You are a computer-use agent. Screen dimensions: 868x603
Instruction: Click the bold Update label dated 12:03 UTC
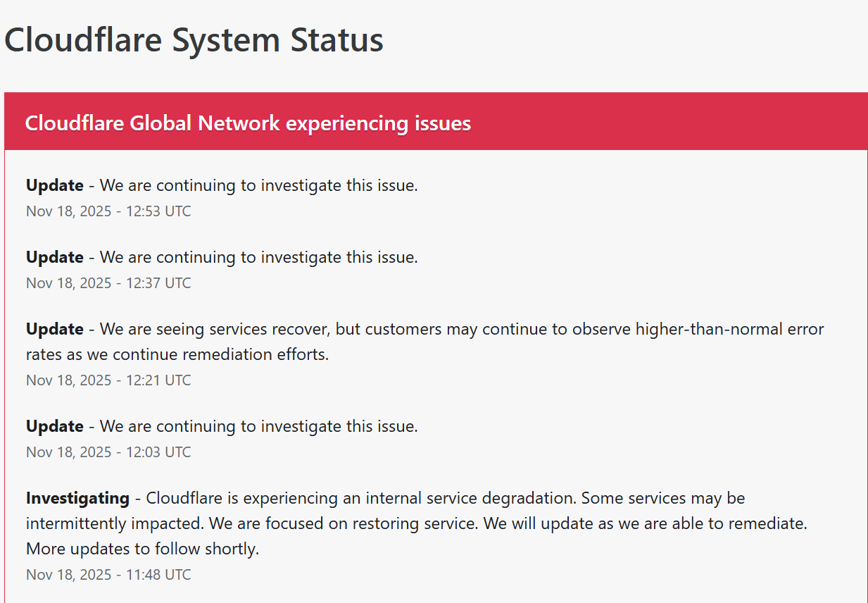(55, 426)
